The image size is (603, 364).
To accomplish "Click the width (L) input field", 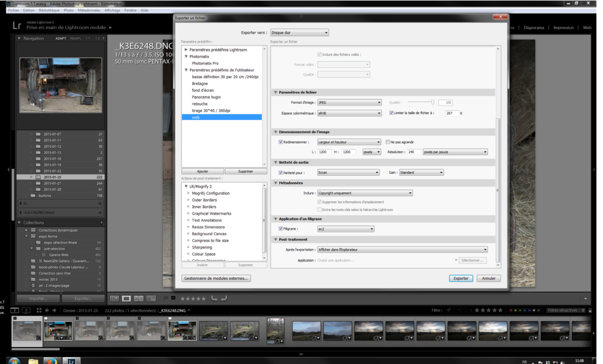I will pyautogui.click(x=325, y=152).
